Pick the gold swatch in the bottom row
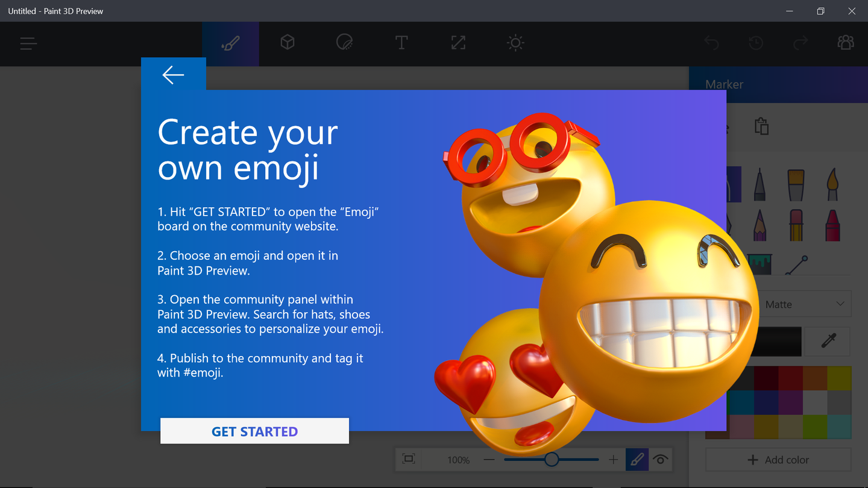The image size is (868, 488). 766,427
